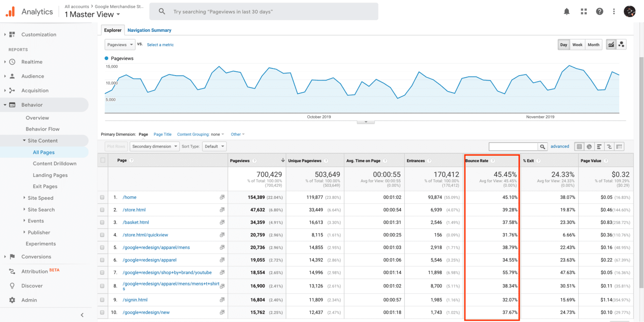Select the performance bar view icon
The height and width of the screenshot is (322, 644).
click(x=599, y=147)
